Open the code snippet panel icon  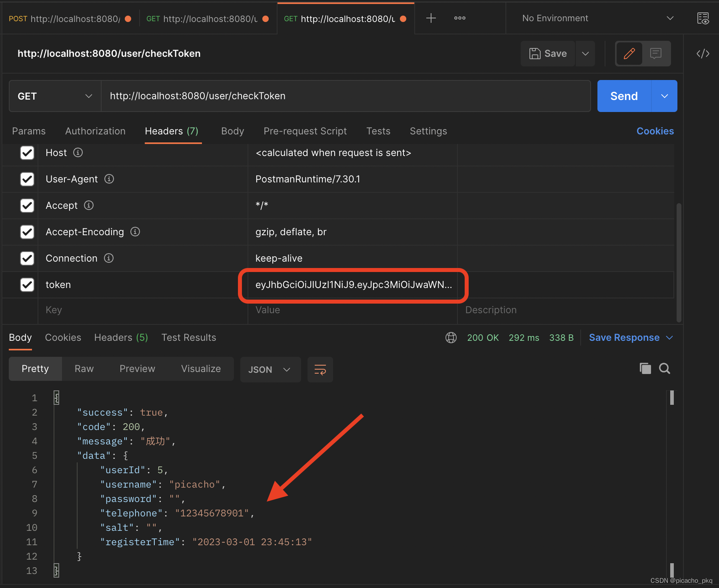[x=703, y=53]
